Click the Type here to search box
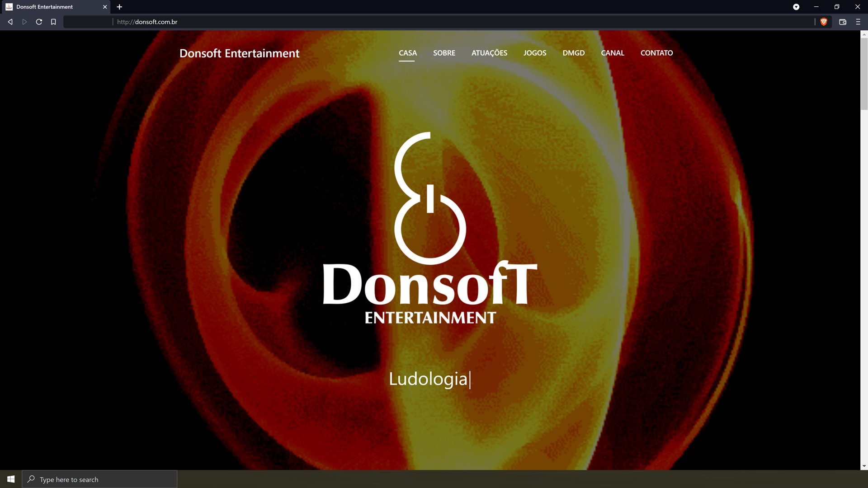 (x=99, y=479)
